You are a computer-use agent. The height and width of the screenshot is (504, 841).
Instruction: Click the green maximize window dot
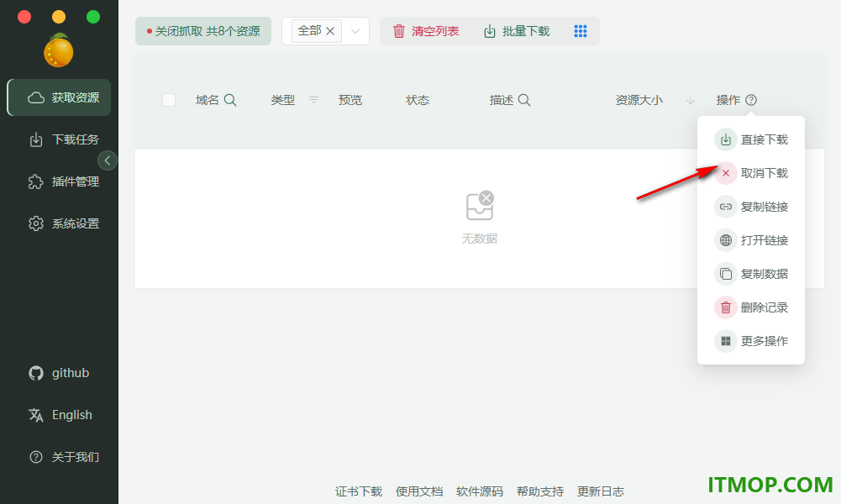click(x=93, y=17)
